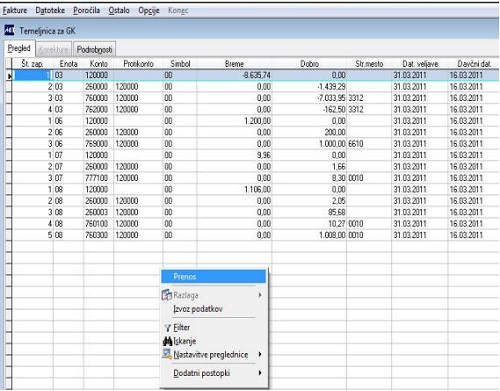This screenshot has height=391, width=500.
Task: Select the Breme cell 1.200,00
Action: pos(234,121)
